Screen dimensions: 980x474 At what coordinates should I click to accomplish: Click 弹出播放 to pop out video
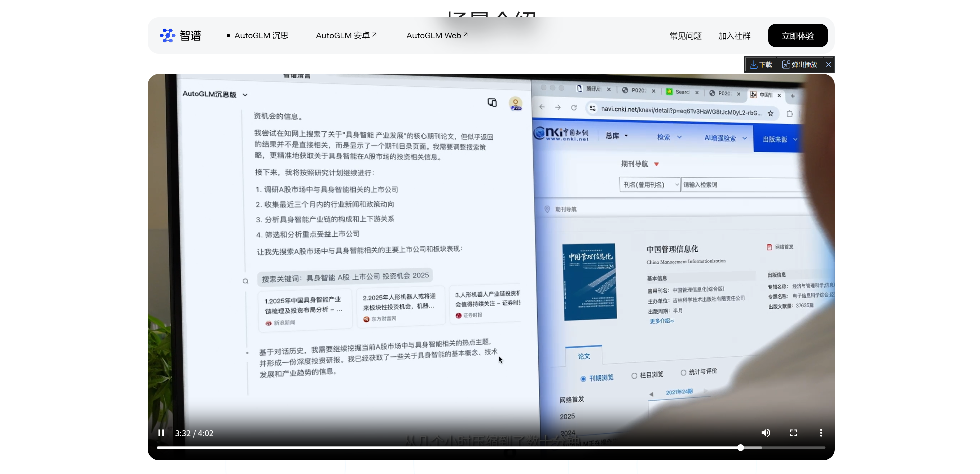800,65
